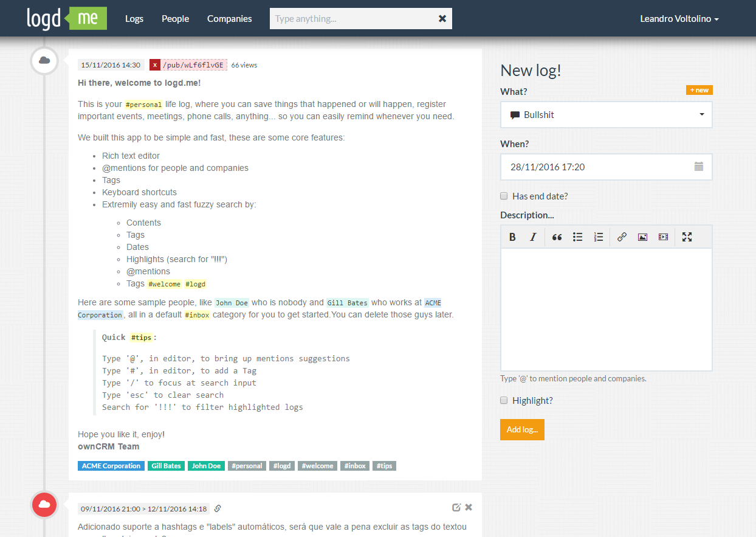
Task: Expand the editor to fullscreen
Action: coord(687,237)
